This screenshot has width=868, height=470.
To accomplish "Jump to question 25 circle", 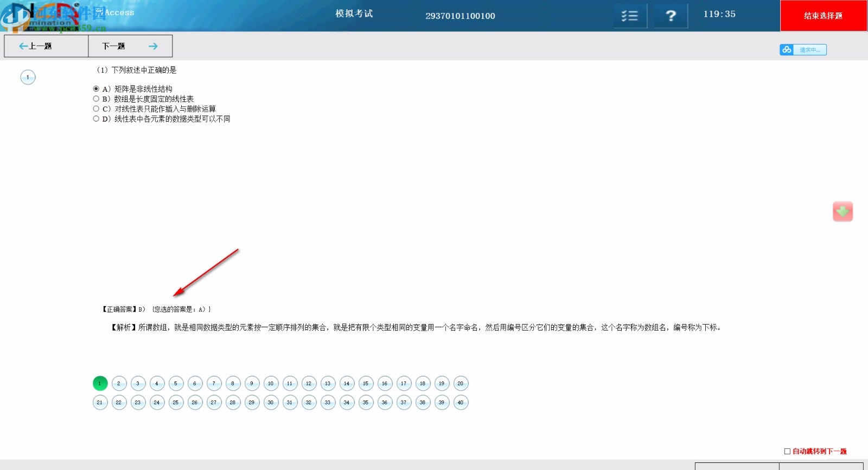I will [176, 403].
